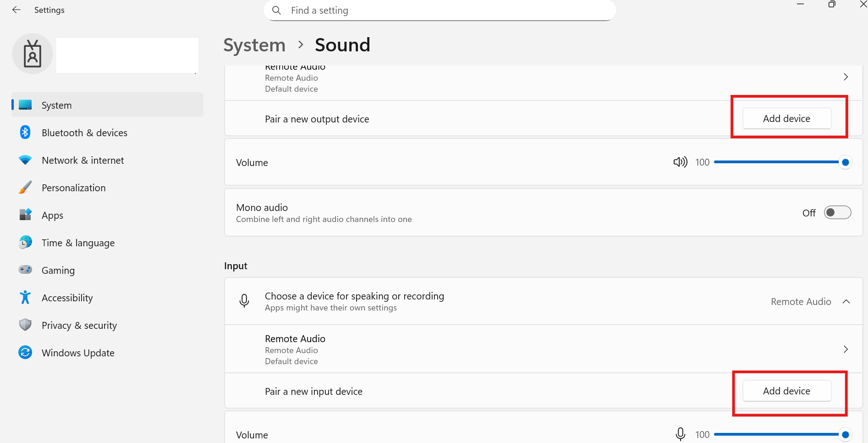Mute the microphone via input volume icon

tap(681, 434)
